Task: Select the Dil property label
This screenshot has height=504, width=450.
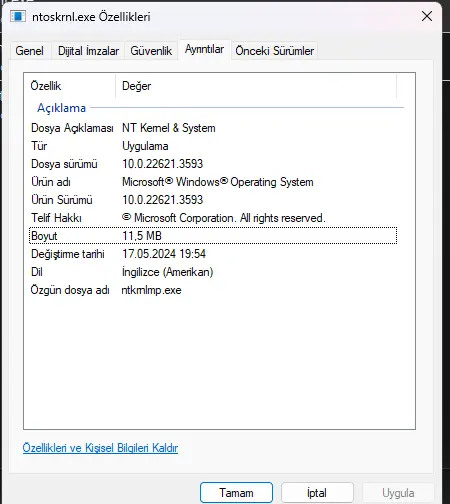Action: coord(37,272)
